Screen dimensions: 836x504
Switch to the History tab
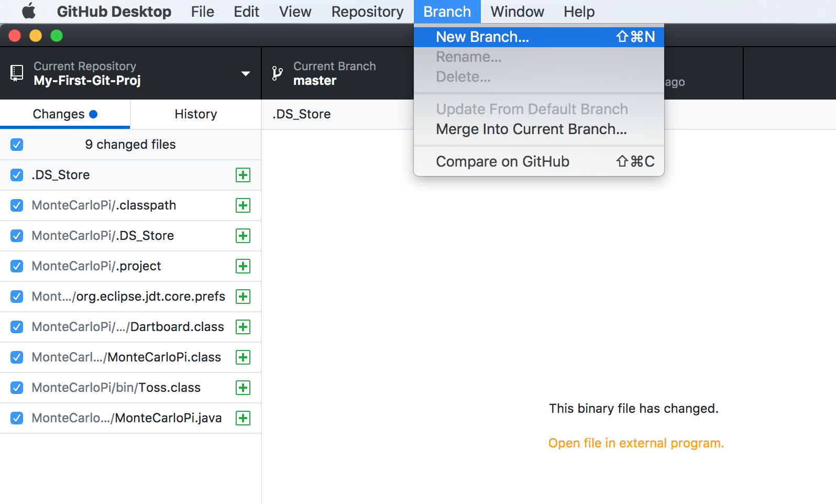(x=196, y=114)
